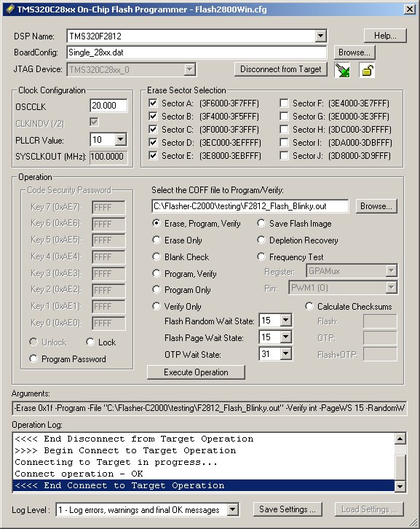
Task: Click the COFF file path field
Action: [250, 206]
